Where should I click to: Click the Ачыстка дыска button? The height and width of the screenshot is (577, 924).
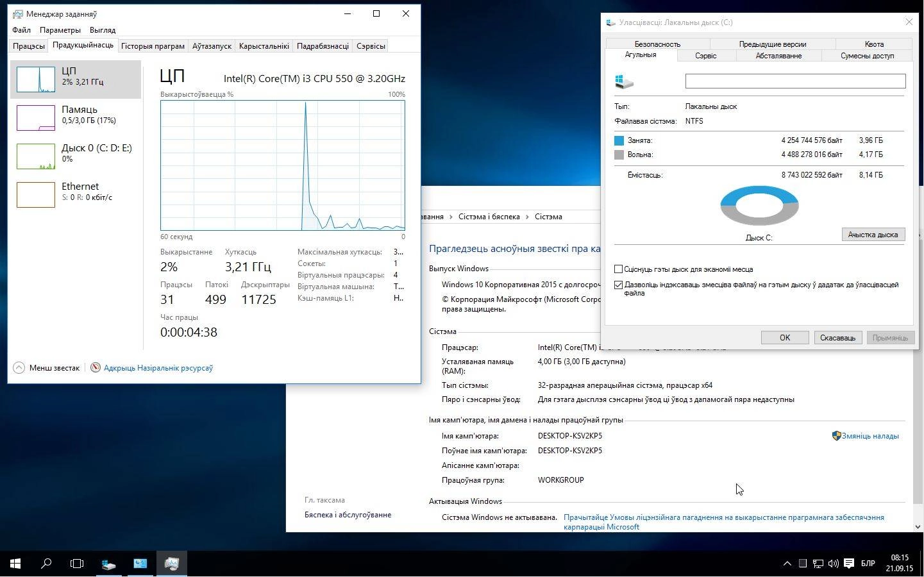pyautogui.click(x=873, y=235)
